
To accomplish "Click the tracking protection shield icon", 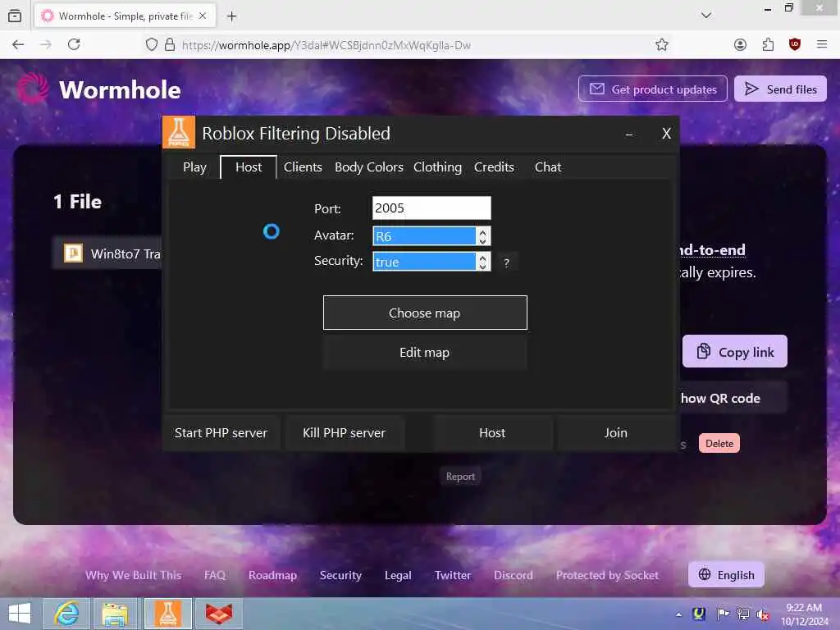I will click(x=152, y=45).
